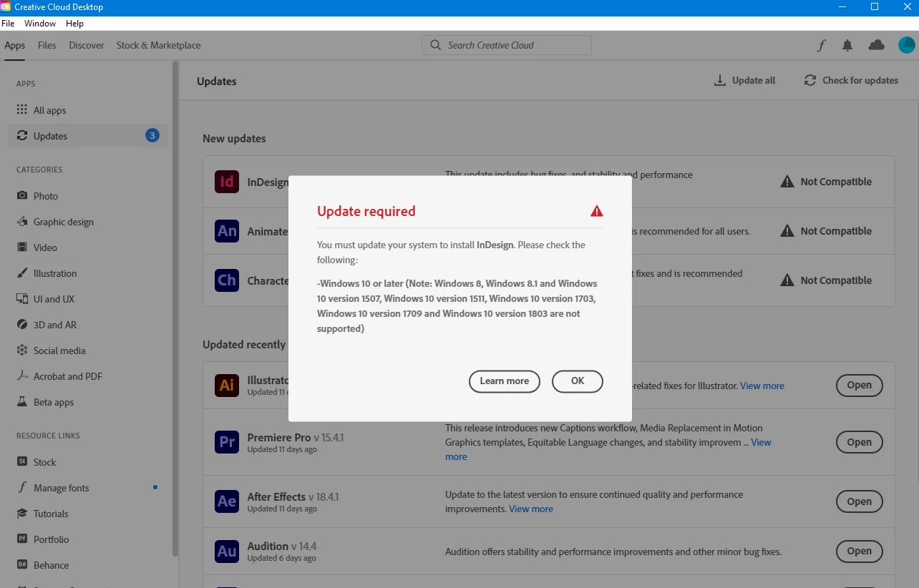Screen dimensions: 919x588
Task: Click the InDesign app icon
Action: coord(227,182)
